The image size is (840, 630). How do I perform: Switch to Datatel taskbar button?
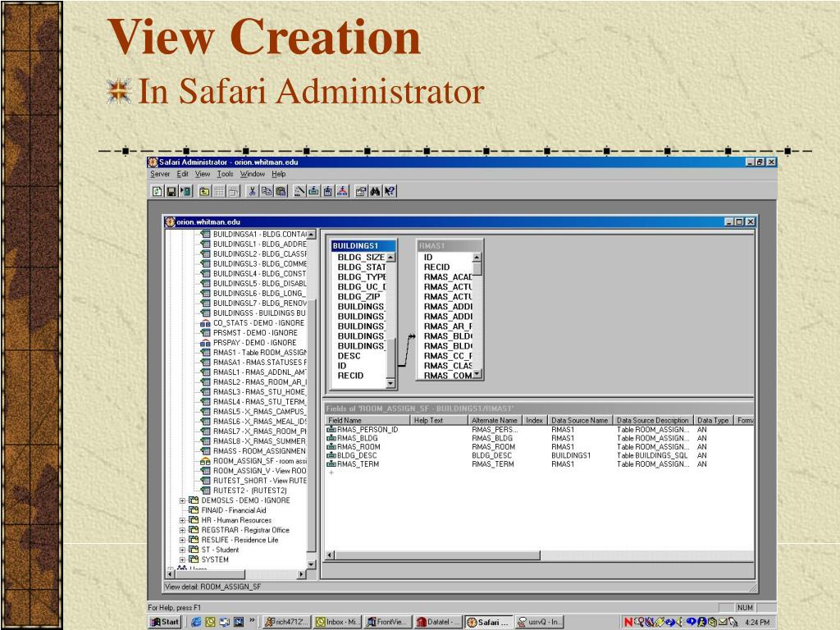(438, 622)
